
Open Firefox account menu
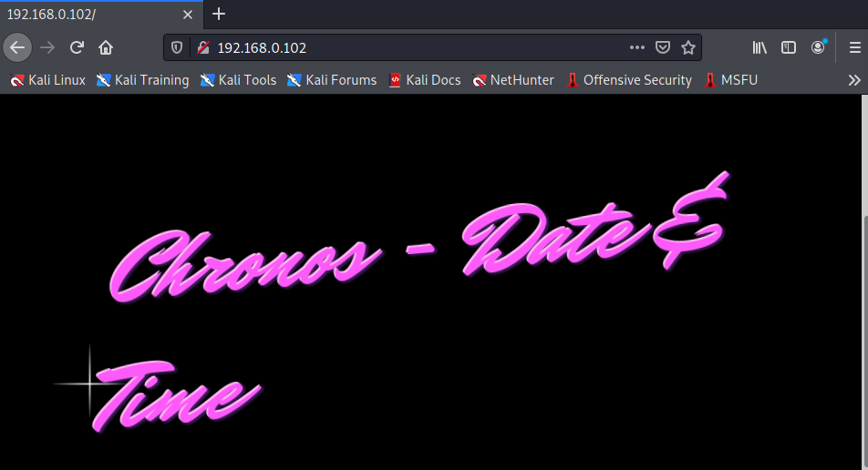point(818,47)
